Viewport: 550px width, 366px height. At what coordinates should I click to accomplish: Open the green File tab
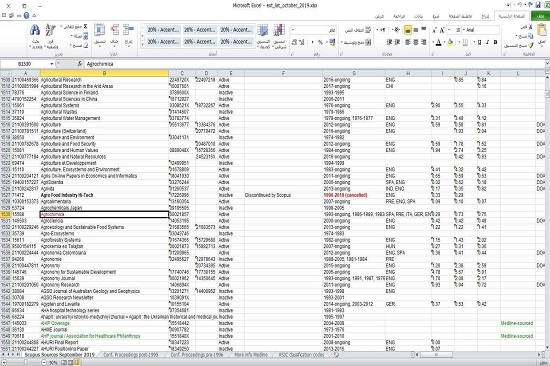[x=540, y=16]
